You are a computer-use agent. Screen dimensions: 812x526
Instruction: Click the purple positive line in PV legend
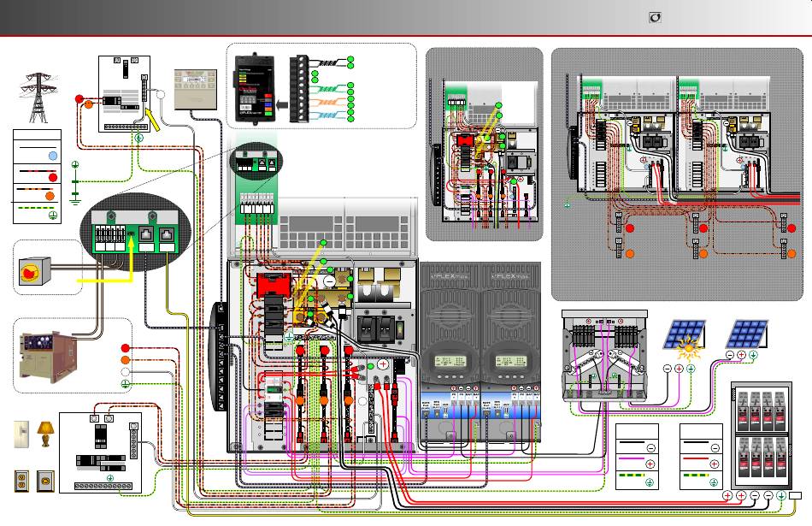point(632,458)
